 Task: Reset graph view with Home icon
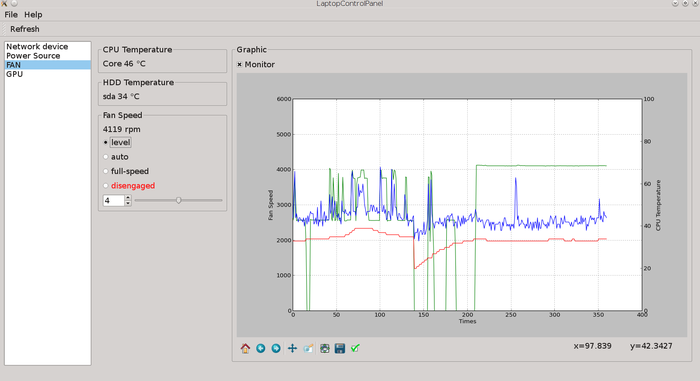(x=245, y=348)
